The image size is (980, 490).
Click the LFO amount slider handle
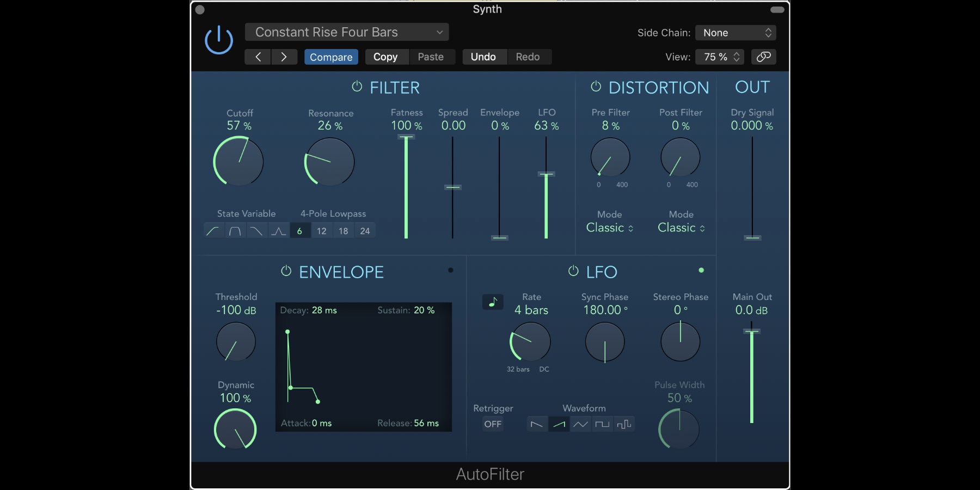tap(546, 174)
